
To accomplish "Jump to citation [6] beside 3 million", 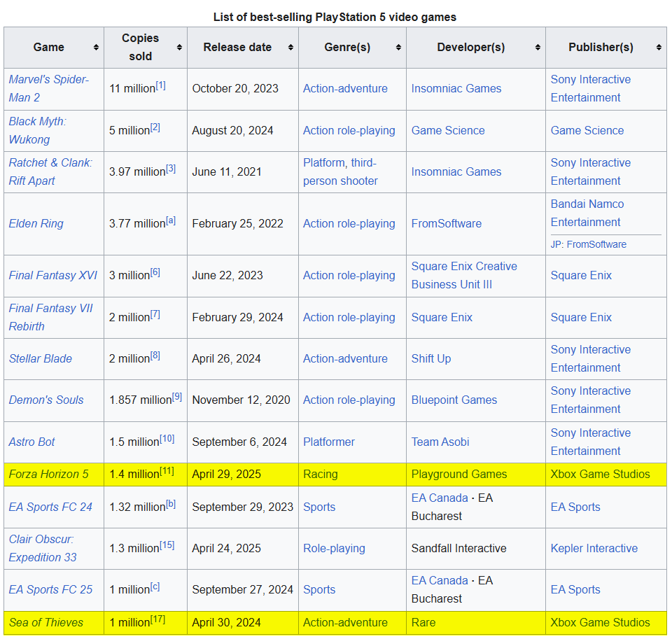I will (x=155, y=272).
